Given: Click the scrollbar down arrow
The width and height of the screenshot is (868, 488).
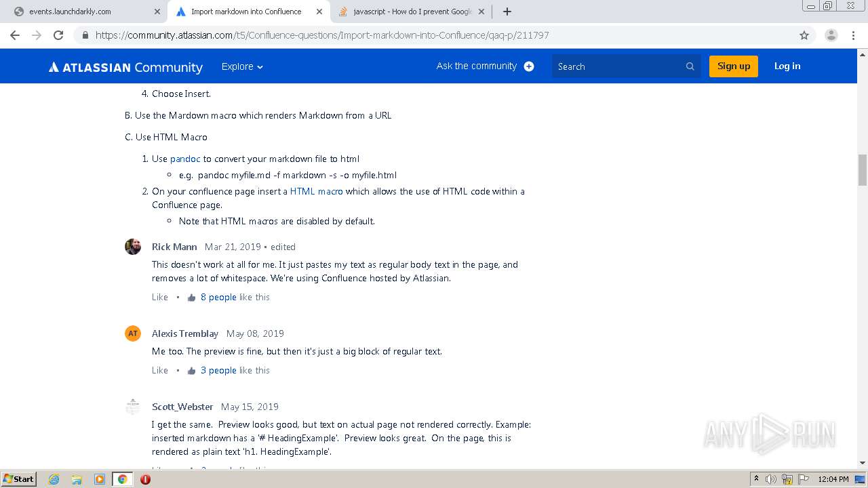Looking at the screenshot, I should tap(862, 464).
